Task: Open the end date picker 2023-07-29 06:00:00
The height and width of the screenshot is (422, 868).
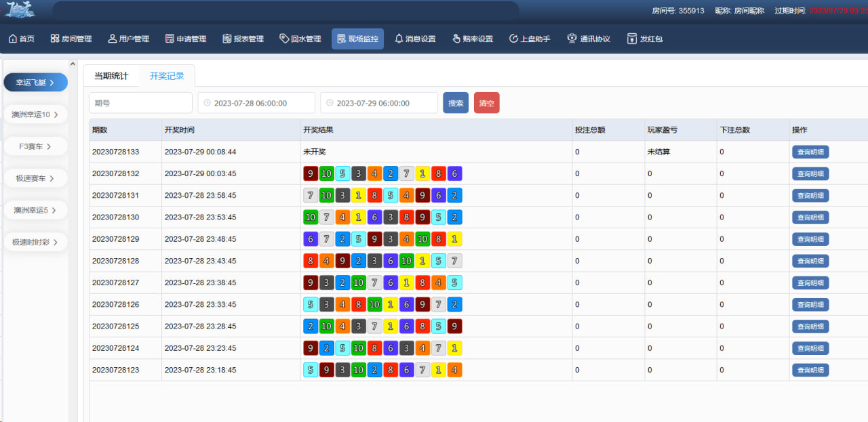Action: coord(379,103)
